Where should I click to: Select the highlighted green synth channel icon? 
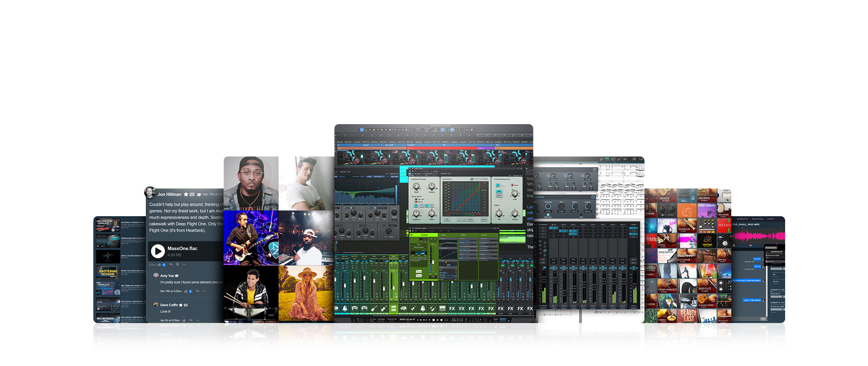coord(394,308)
